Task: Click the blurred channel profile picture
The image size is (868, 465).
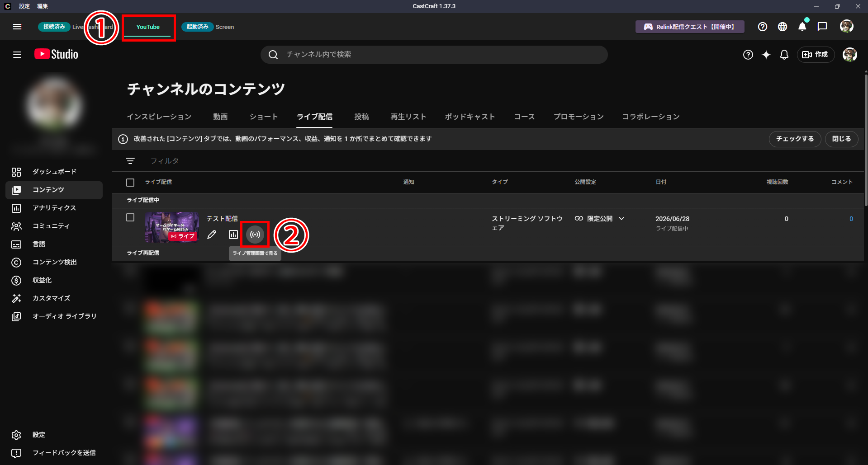Action: (x=54, y=104)
